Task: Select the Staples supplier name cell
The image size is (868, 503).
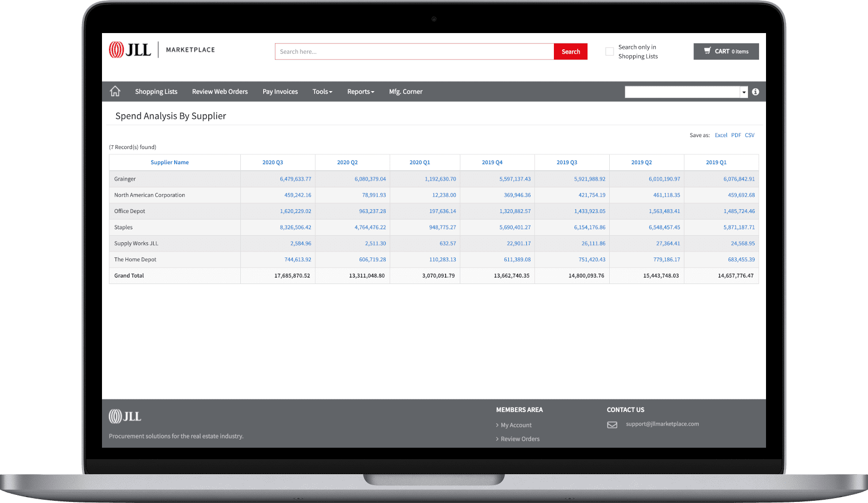Action: (175, 228)
